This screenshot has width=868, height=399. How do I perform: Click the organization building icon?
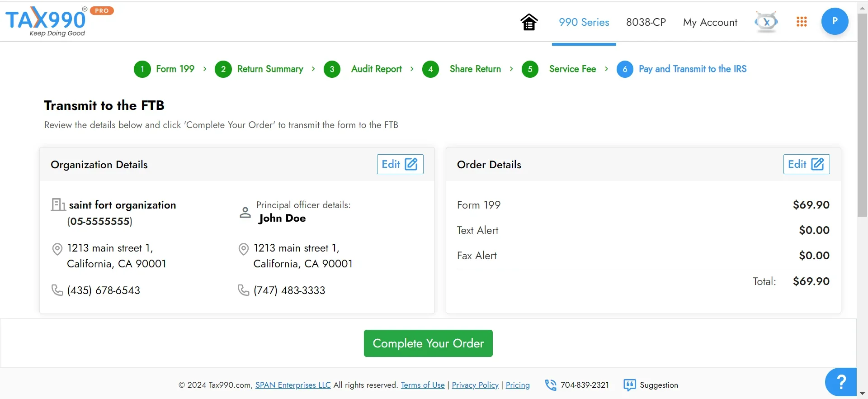click(x=58, y=205)
